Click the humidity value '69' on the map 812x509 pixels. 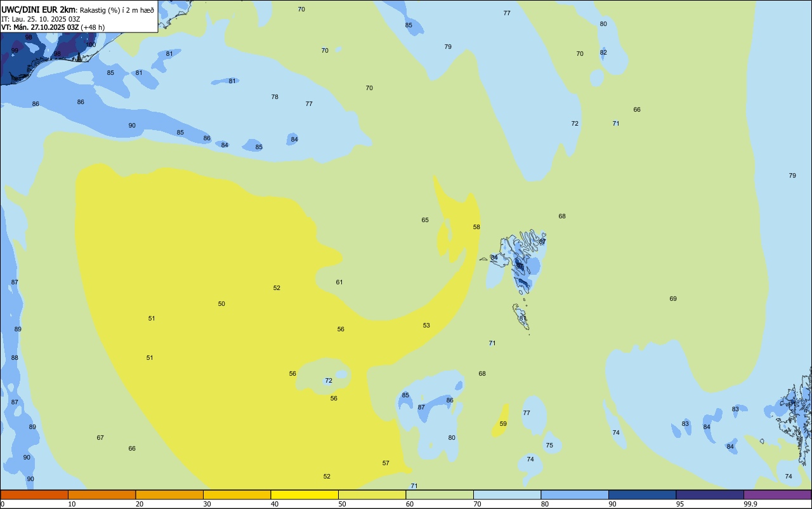pos(673,299)
